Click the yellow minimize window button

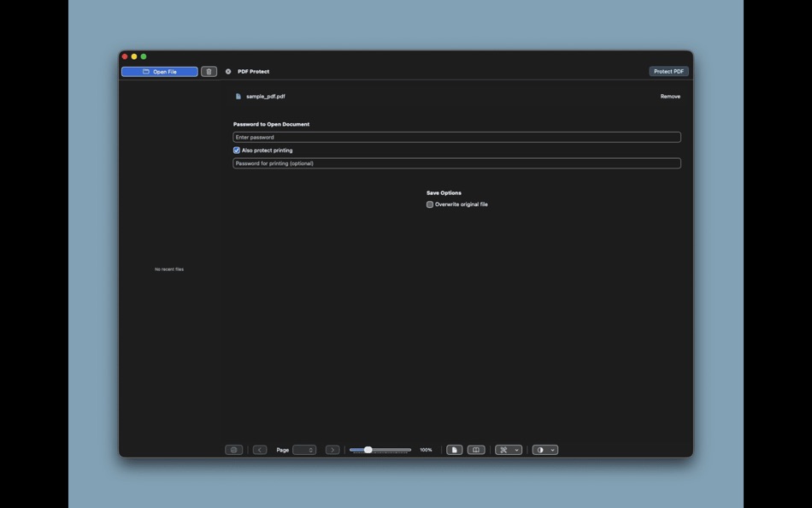[134, 56]
